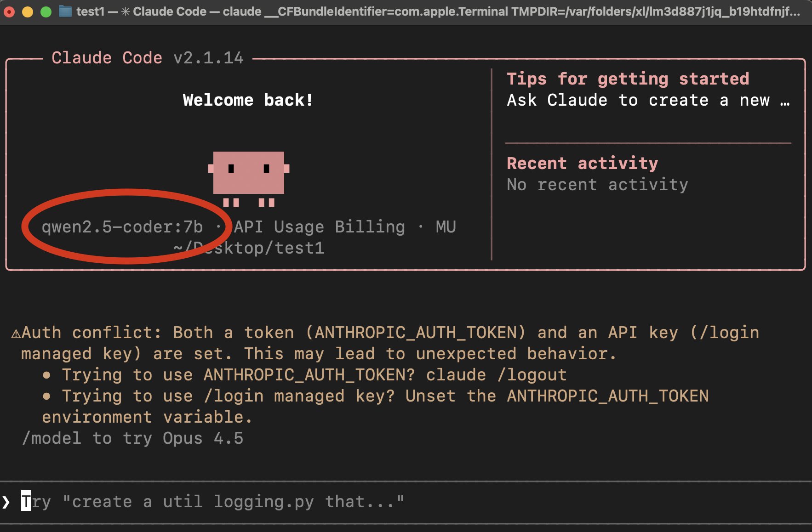Click the yellow minimize window button
This screenshot has height=532, width=812.
click(x=28, y=12)
